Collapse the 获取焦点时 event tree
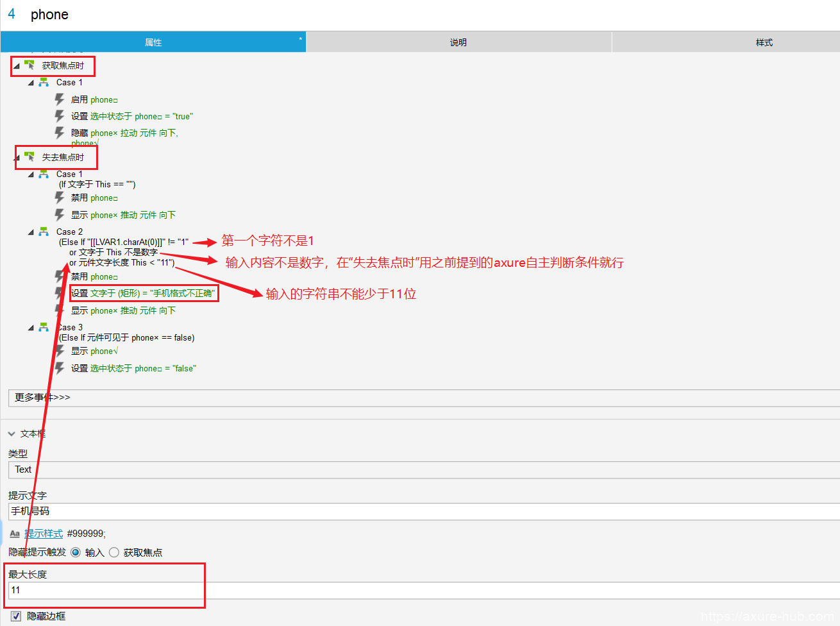 17,66
